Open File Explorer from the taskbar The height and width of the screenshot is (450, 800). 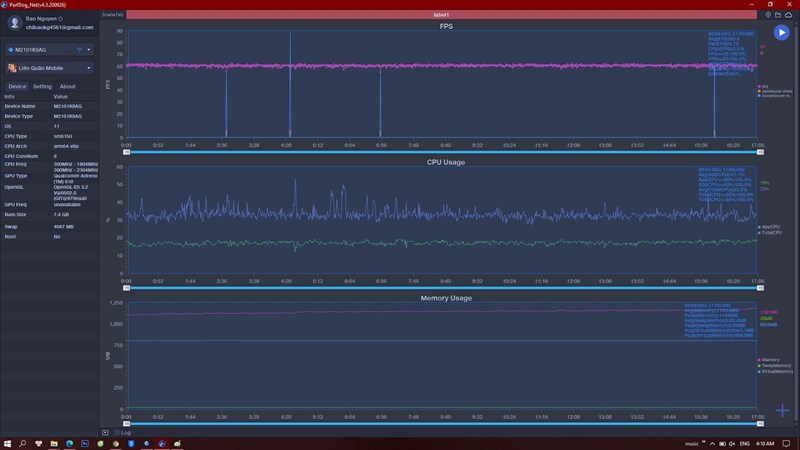[x=54, y=444]
